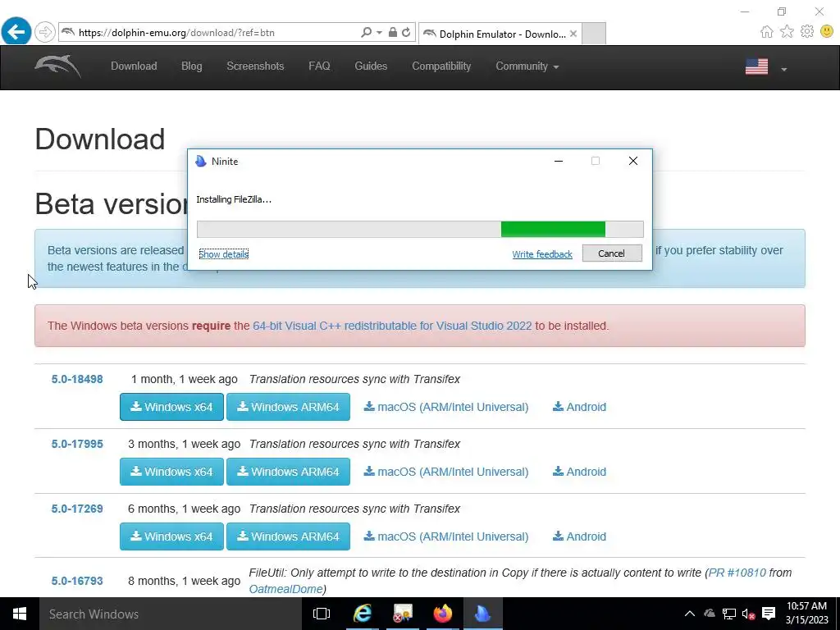The width and height of the screenshot is (840, 630).
Task: Download Windows ARM64 for 5.0-17995
Action: pyautogui.click(x=288, y=472)
